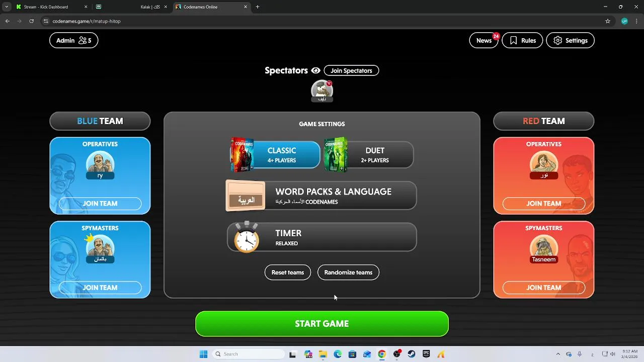Open Epic Games Launcher from taskbar
This screenshot has width=644, height=362.
tap(426, 354)
